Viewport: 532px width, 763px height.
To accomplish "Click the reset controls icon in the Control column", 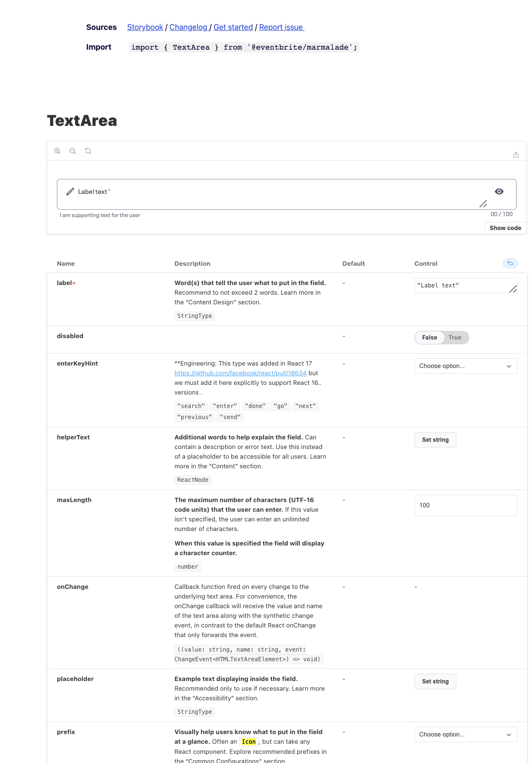I will tap(510, 263).
